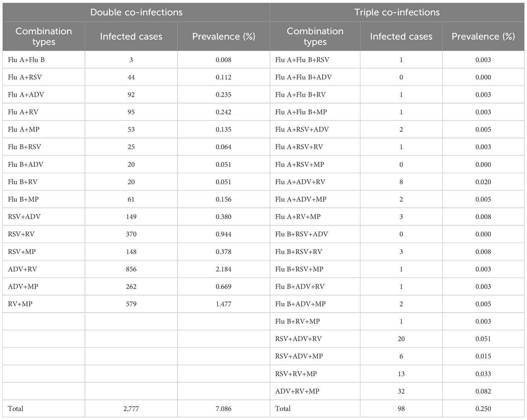Click the Double co-infections header
The width and height of the screenshot is (527, 420).
pyautogui.click(x=136, y=12)
